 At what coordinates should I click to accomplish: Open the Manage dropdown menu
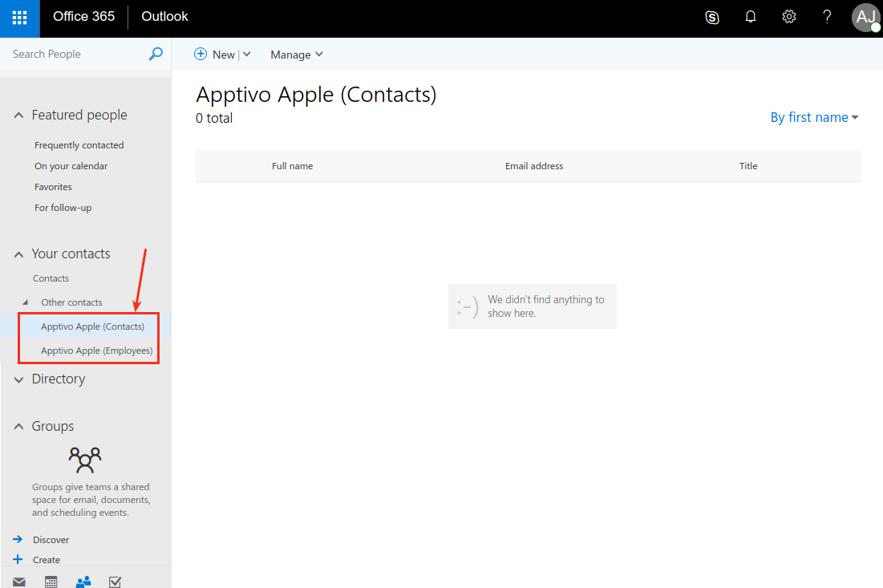(297, 55)
